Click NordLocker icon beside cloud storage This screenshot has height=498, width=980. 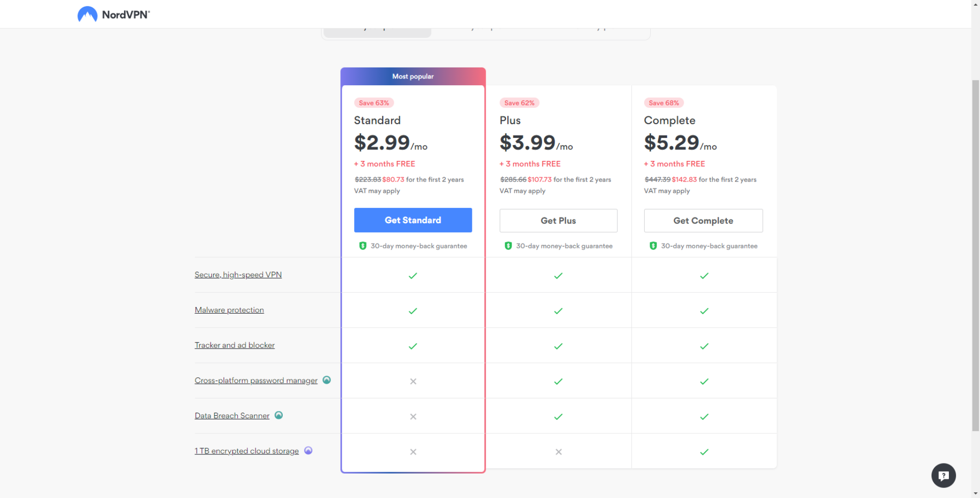pos(308,450)
